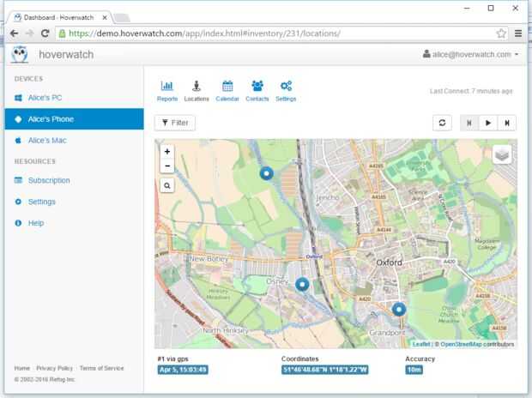This screenshot has width=532, height=398.
Task: Click the 10m accuracy badge
Action: 414,370
